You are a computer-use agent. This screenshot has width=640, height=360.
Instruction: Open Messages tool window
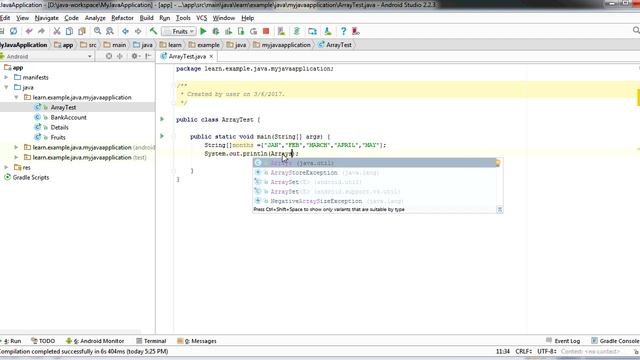(197, 341)
